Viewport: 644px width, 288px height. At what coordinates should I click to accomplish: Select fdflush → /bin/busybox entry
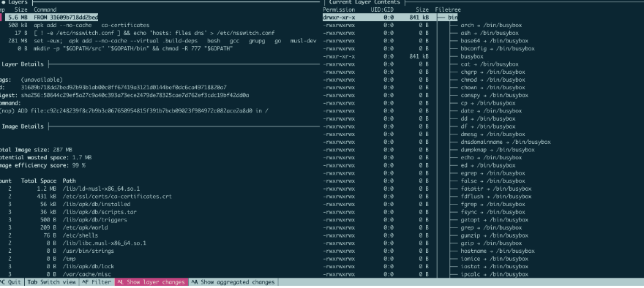pos(496,197)
